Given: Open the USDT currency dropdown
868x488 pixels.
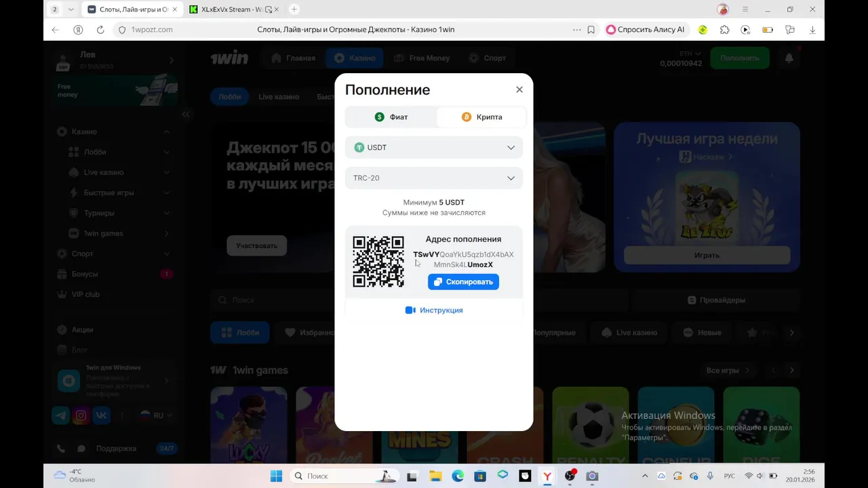Looking at the screenshot, I should coord(434,148).
